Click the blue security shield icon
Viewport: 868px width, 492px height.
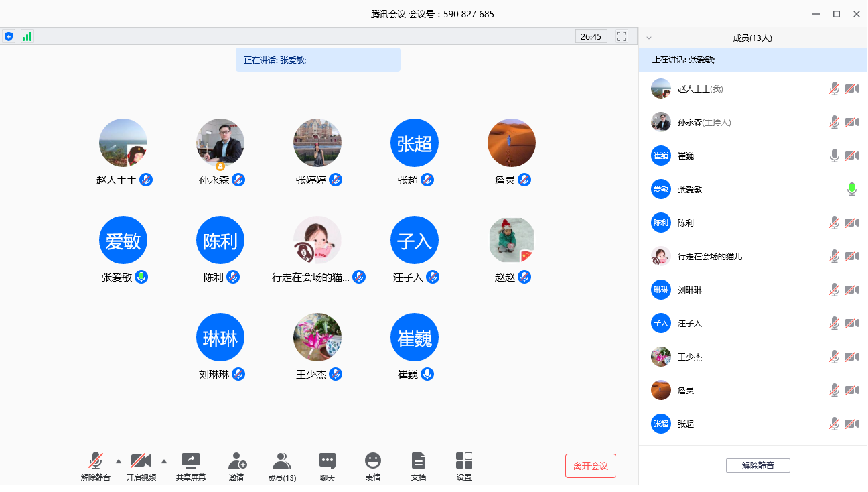9,36
